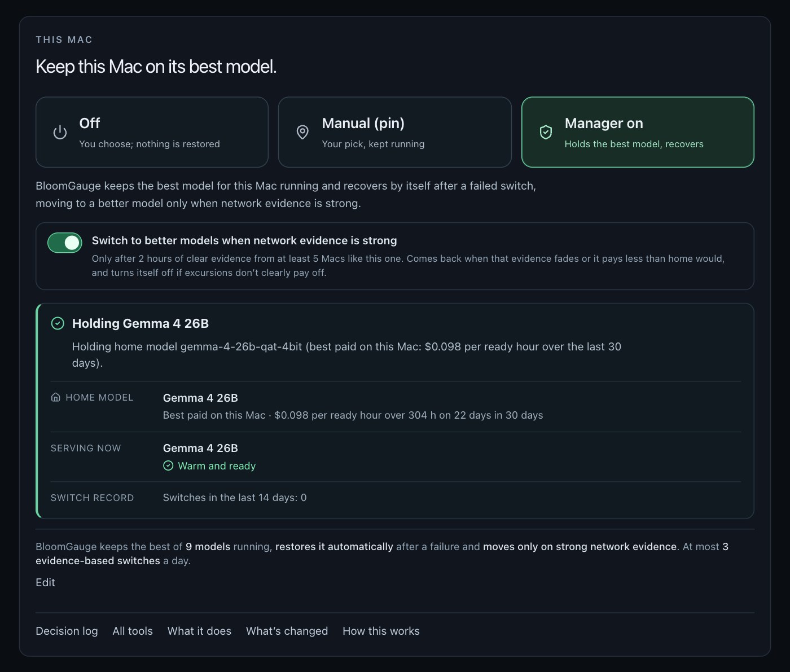
Task: Open the Edit link
Action: pyautogui.click(x=45, y=582)
